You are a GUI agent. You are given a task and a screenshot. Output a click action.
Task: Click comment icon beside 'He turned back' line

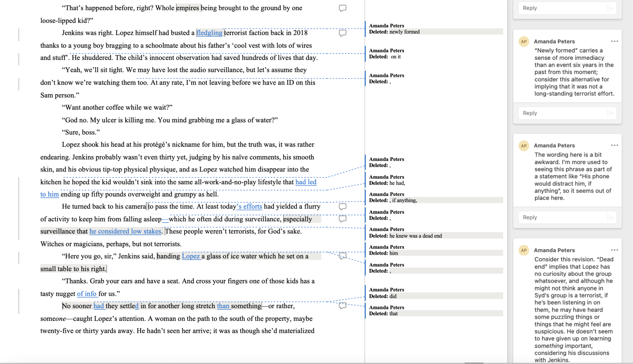[x=342, y=206]
